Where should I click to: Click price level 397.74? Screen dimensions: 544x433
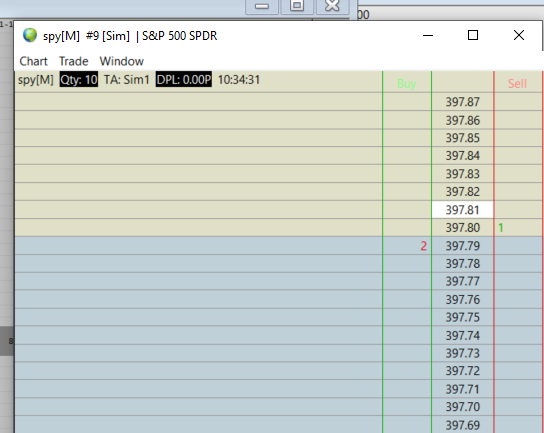[x=462, y=336]
